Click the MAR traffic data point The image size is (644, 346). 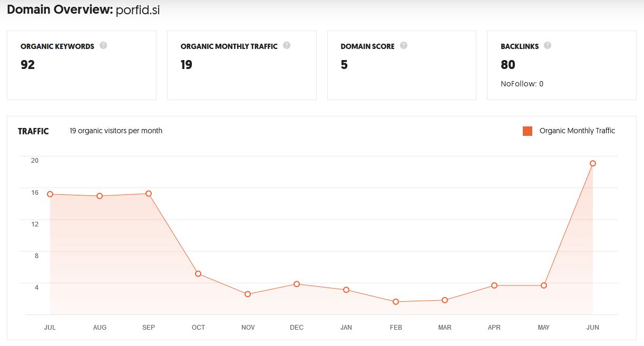point(445,300)
